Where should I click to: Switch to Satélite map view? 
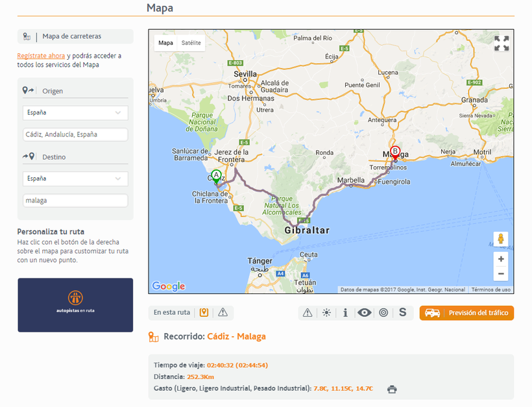click(x=191, y=43)
